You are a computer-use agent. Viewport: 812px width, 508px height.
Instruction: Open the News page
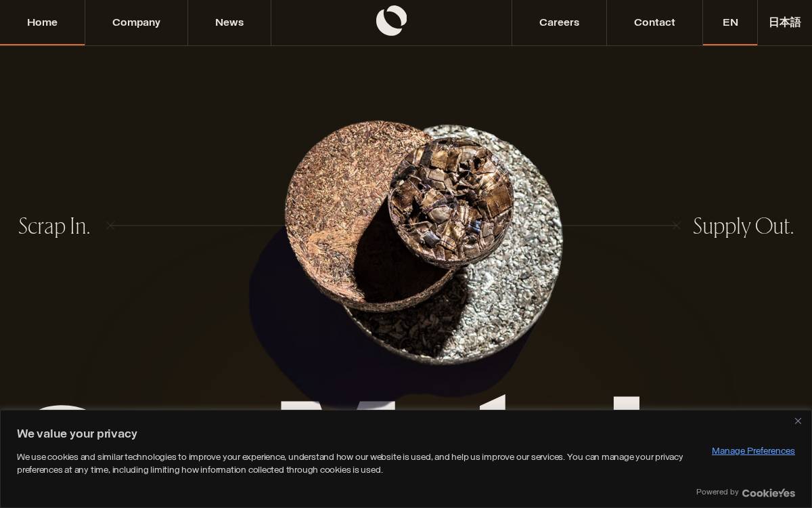click(229, 22)
